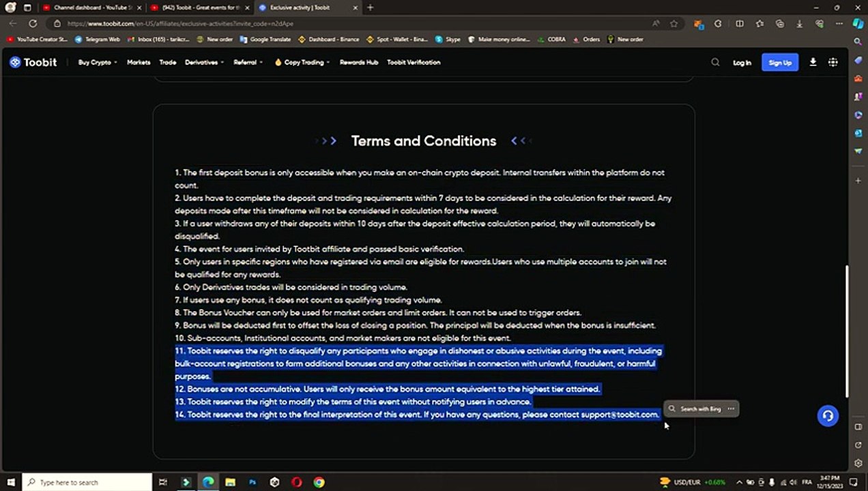Click the plus icon in Edge sidebar
The width and height of the screenshot is (868, 491).
click(858, 181)
